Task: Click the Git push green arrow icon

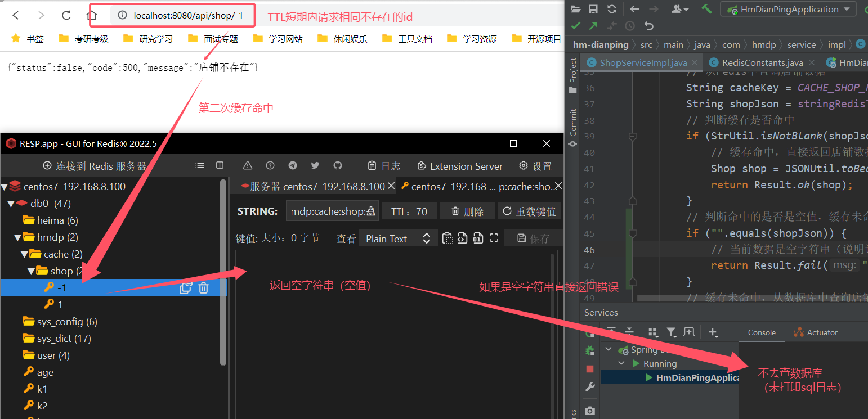Action: click(x=593, y=26)
